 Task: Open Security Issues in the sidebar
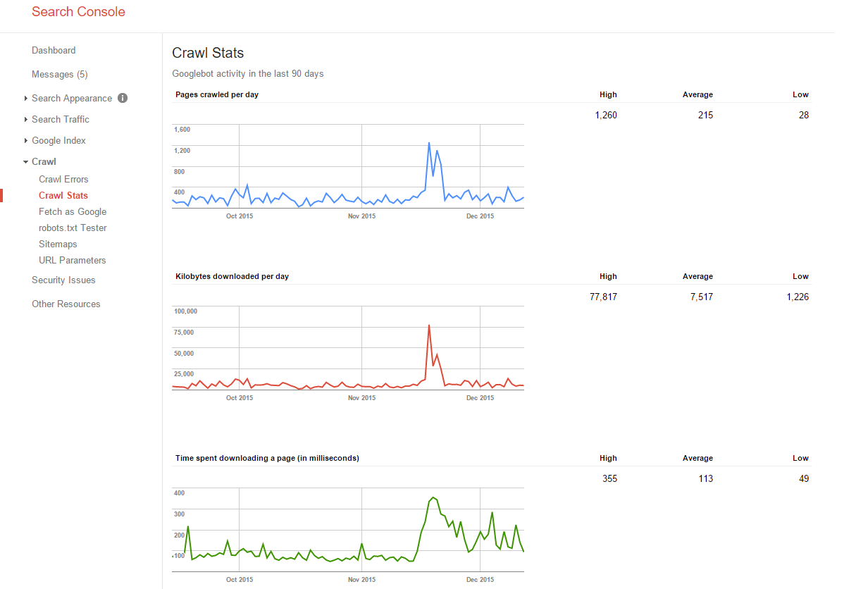tap(63, 280)
